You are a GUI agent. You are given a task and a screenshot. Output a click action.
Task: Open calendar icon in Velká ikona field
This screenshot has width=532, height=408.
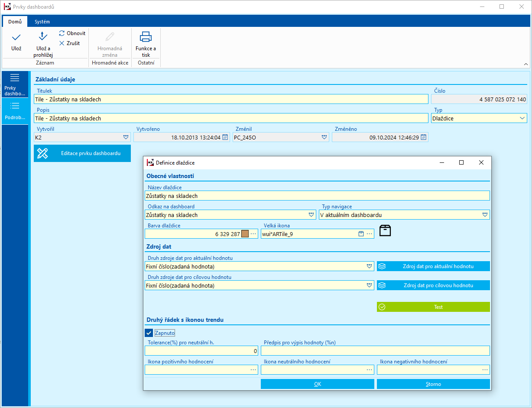click(x=361, y=234)
